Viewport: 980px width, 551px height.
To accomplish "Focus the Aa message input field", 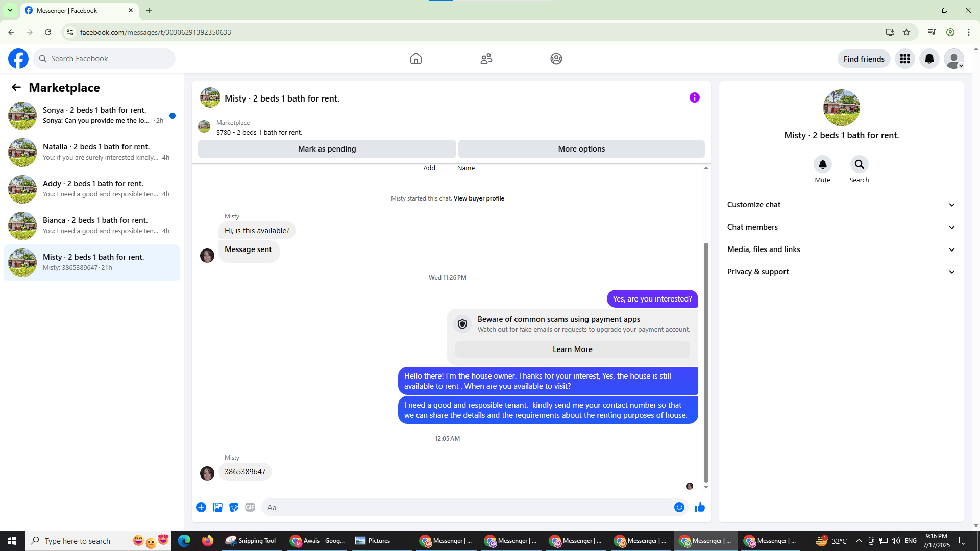I will [x=475, y=507].
